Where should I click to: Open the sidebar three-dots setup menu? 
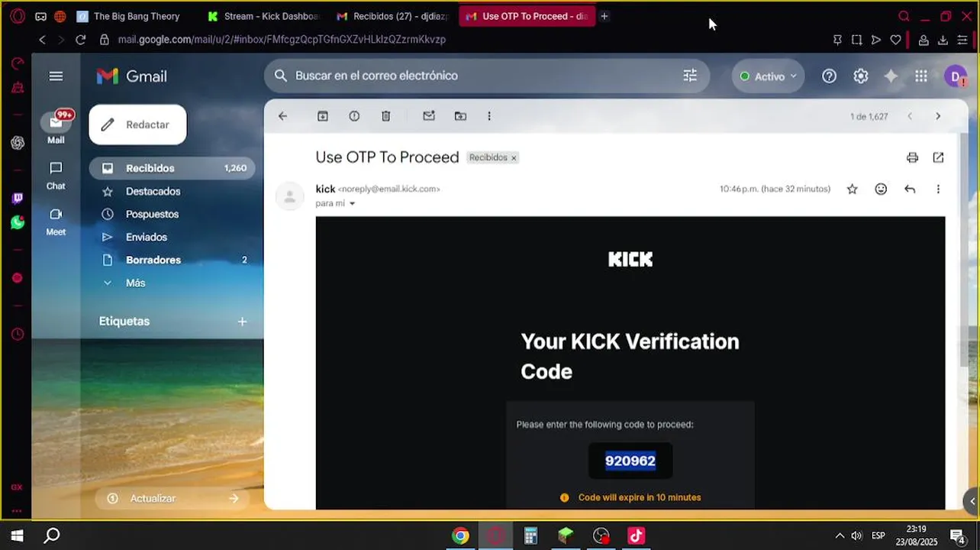point(17,511)
